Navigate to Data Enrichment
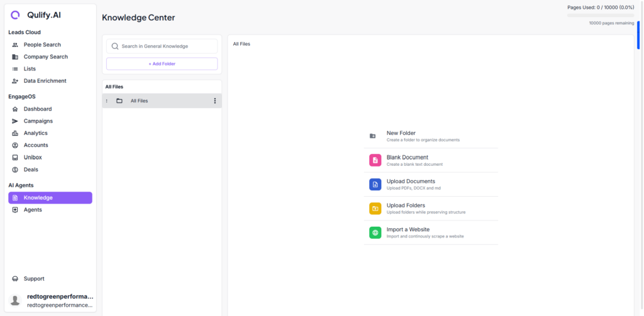The width and height of the screenshot is (644, 316). point(50,81)
